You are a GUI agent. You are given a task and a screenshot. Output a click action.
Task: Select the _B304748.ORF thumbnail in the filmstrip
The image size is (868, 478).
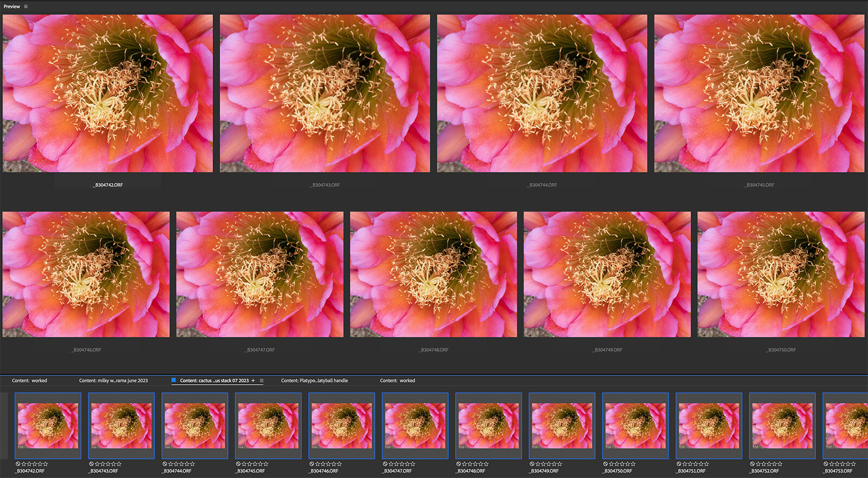(x=488, y=426)
